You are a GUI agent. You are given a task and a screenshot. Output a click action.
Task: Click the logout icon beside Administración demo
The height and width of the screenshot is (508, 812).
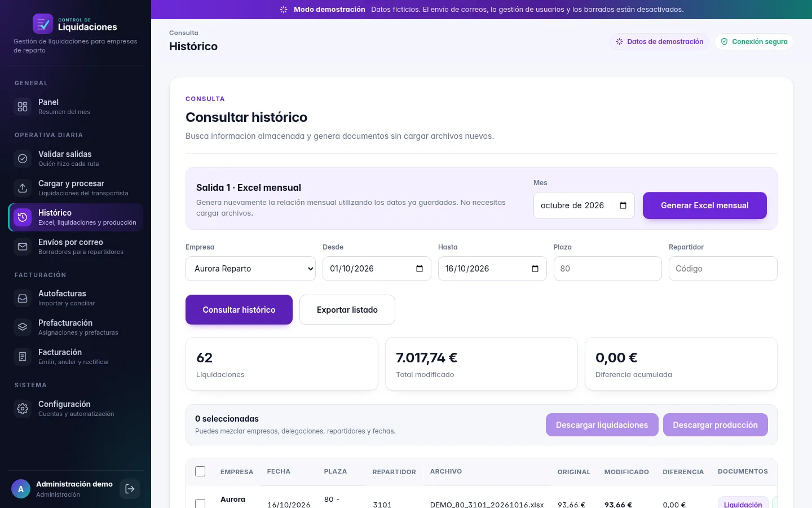pos(130,489)
